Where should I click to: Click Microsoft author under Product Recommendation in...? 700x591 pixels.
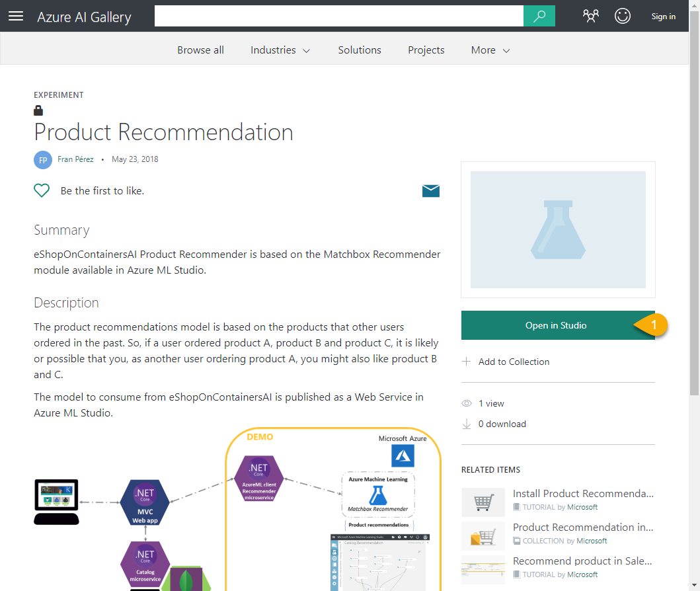pos(592,541)
